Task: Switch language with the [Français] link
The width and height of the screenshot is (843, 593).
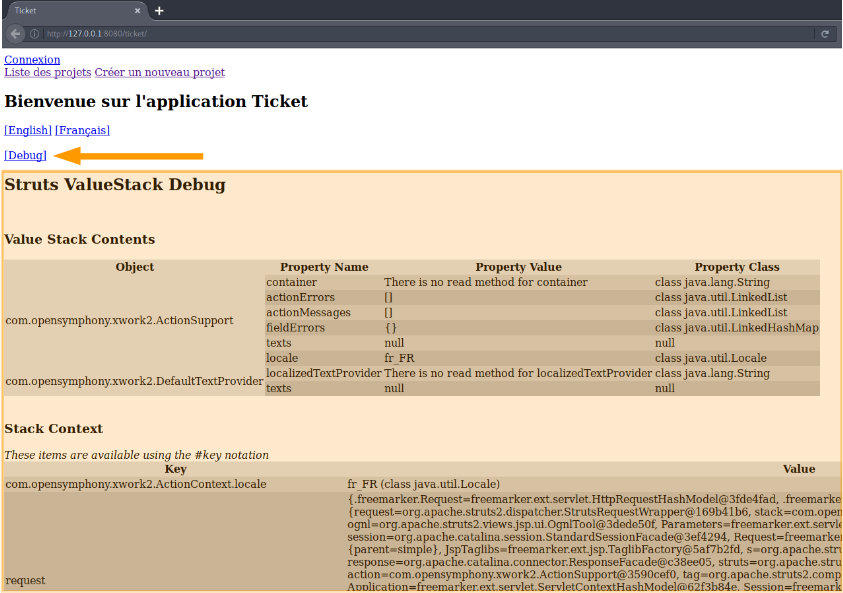Action: coord(82,130)
